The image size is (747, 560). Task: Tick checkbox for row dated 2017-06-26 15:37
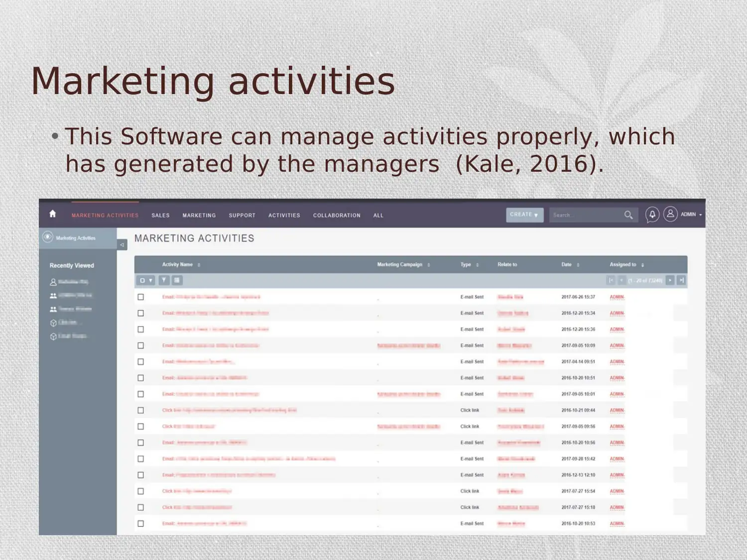[x=141, y=297]
